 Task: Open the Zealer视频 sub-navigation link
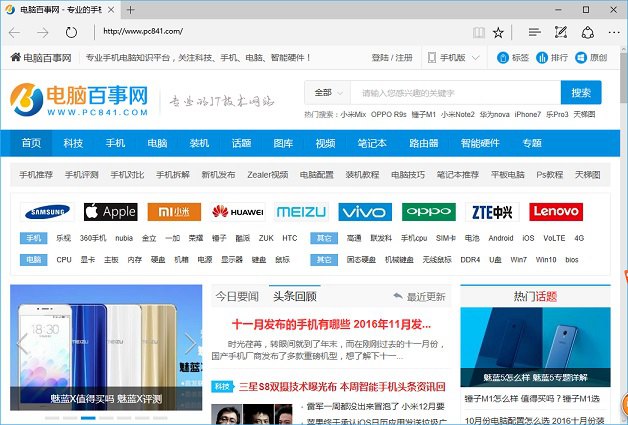click(x=268, y=175)
